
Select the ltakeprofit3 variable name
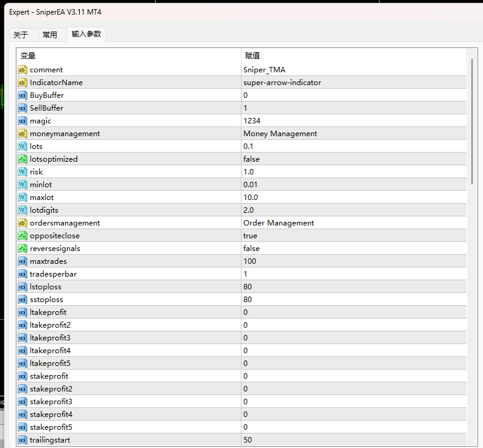click(x=50, y=338)
